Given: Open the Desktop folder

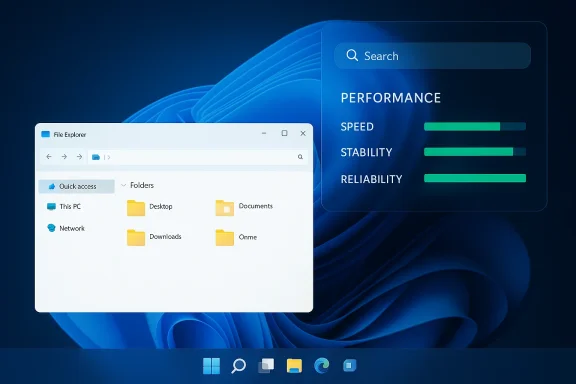Looking at the screenshot, I should point(150,208).
